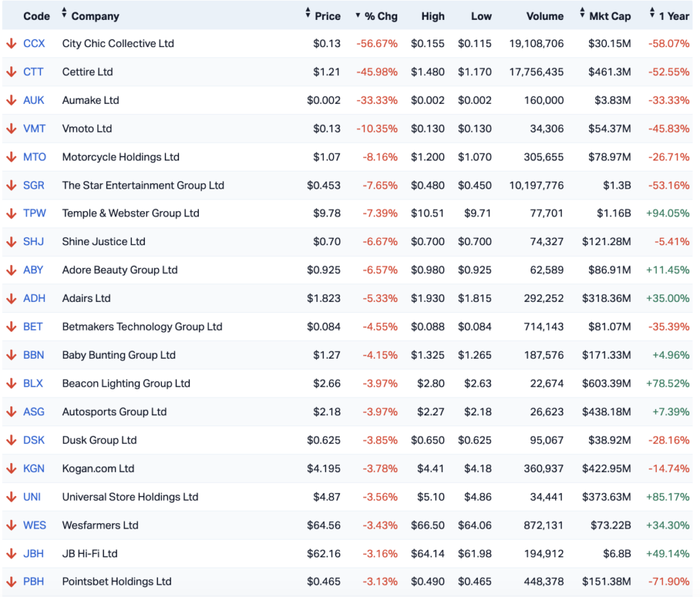Follow the MTO ticker link
Viewport: 700px width, 597px height.
coord(34,157)
